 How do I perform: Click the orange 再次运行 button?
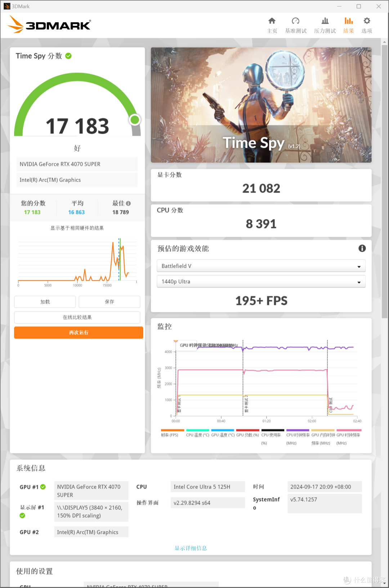point(79,333)
